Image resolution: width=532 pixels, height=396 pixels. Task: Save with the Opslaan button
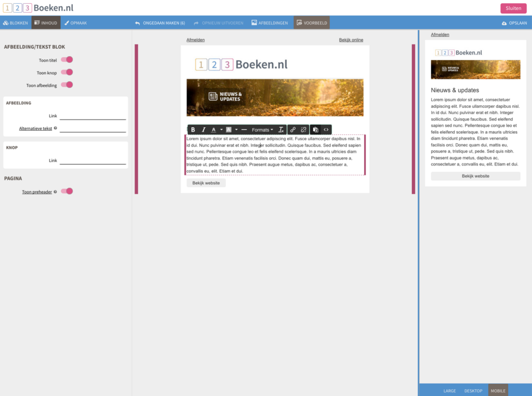(514, 23)
